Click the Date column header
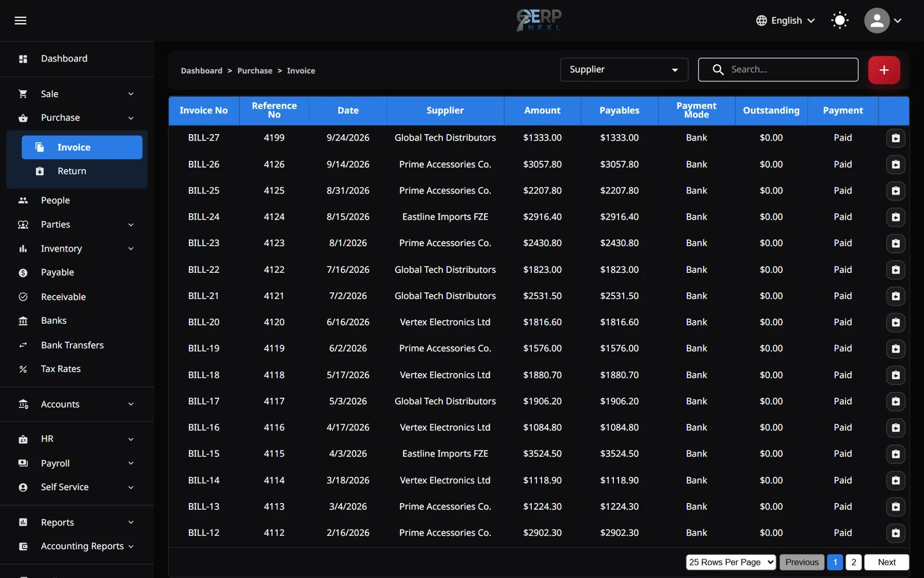Screen dimensions: 924x578 click(348, 110)
